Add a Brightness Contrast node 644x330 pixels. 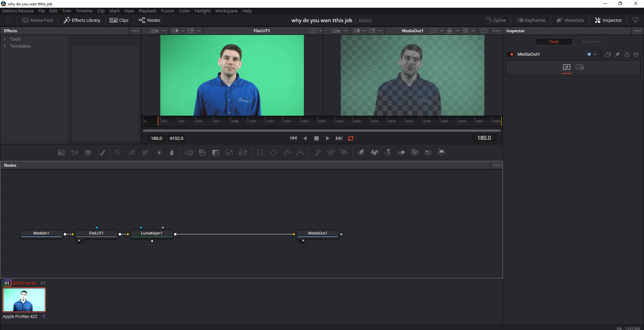point(159,153)
